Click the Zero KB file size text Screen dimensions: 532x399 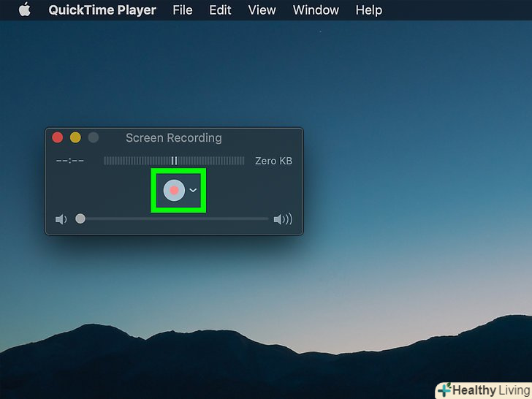(x=273, y=161)
